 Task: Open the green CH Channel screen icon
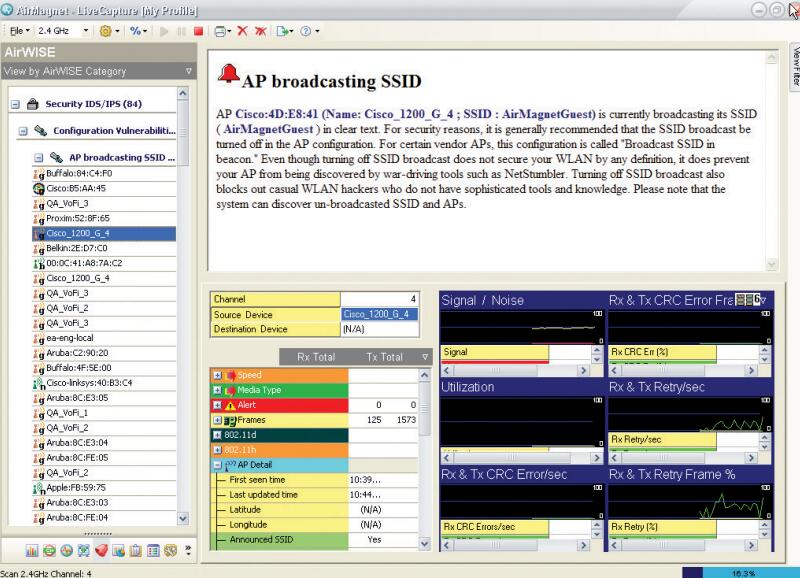tap(49, 550)
